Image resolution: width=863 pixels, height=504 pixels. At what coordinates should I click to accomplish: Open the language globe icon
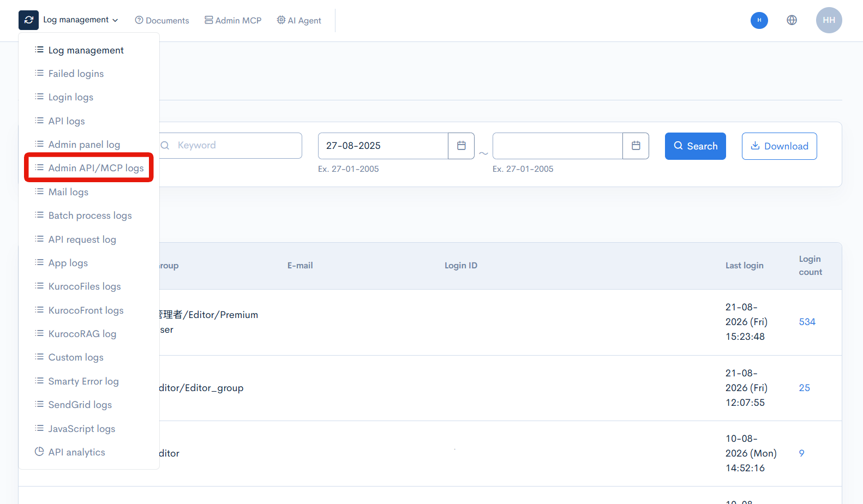[x=792, y=20]
